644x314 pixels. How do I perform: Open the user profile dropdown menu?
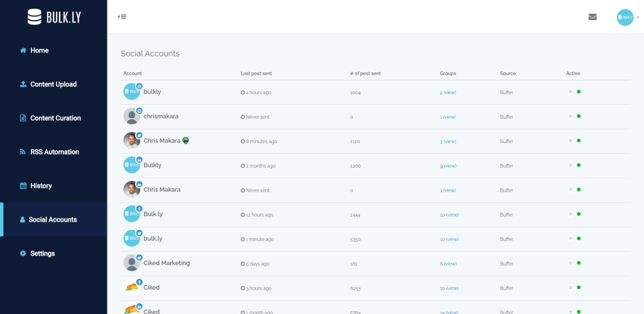[627, 17]
